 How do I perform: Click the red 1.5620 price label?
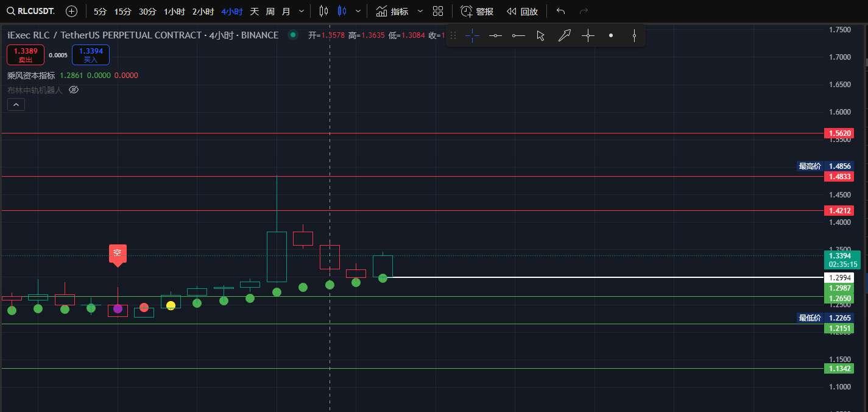coord(839,133)
